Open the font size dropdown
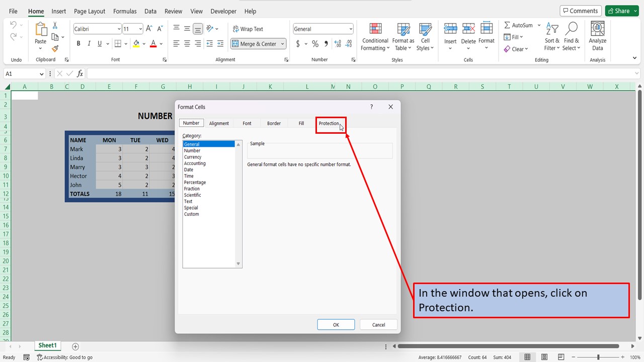Image resolution: width=644 pixels, height=362 pixels. click(139, 28)
